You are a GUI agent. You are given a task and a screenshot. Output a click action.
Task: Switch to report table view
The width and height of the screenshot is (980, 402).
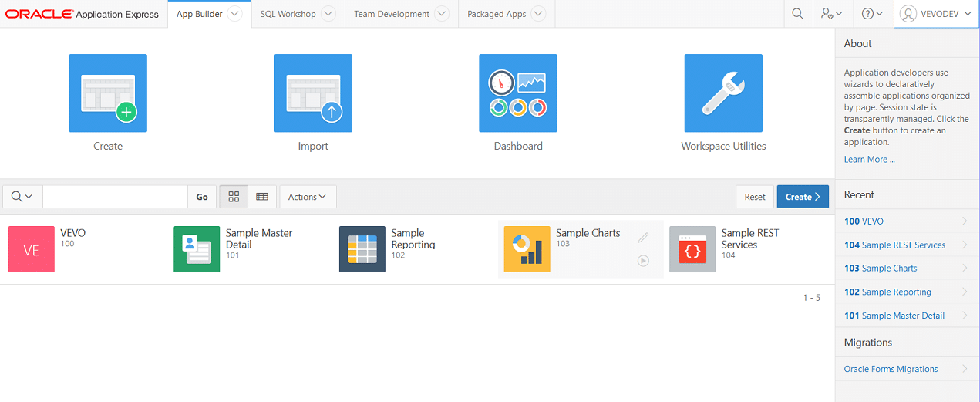[262, 197]
